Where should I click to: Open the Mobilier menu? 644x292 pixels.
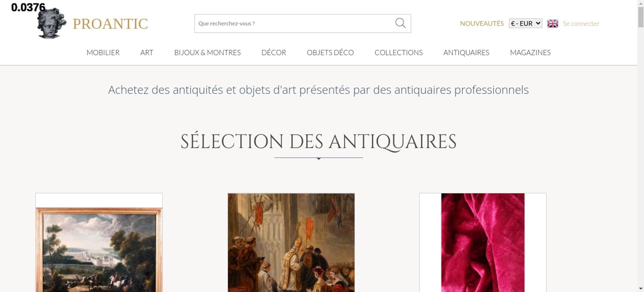pyautogui.click(x=103, y=52)
